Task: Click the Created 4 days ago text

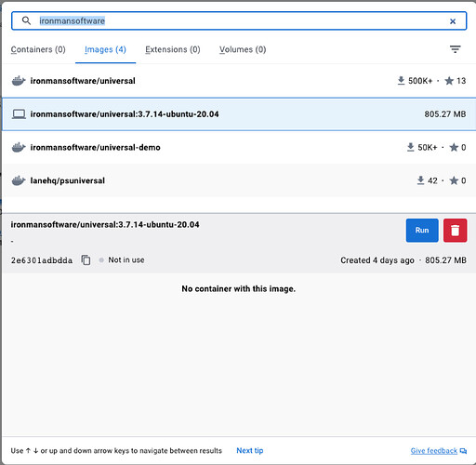Action: 377,260
